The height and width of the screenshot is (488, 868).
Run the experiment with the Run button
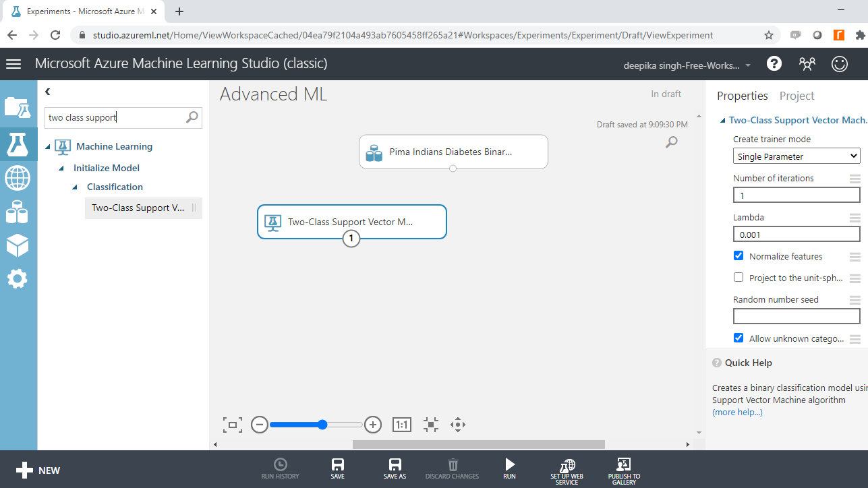[x=510, y=469]
